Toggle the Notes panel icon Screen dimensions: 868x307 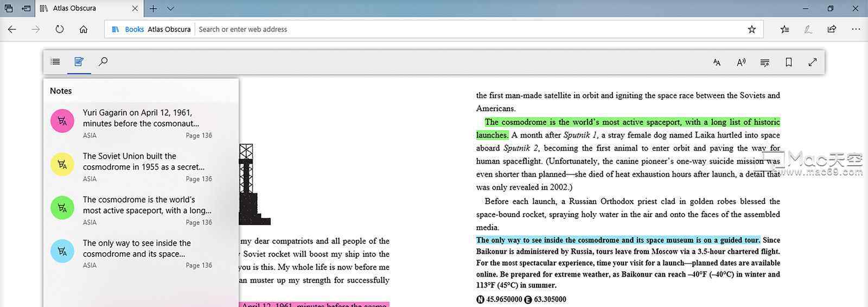tap(79, 62)
